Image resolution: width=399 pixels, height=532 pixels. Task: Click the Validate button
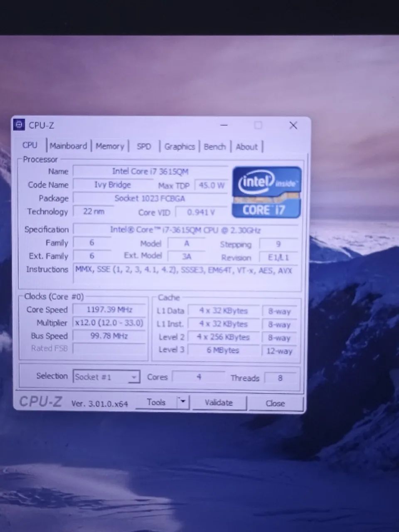click(x=219, y=402)
